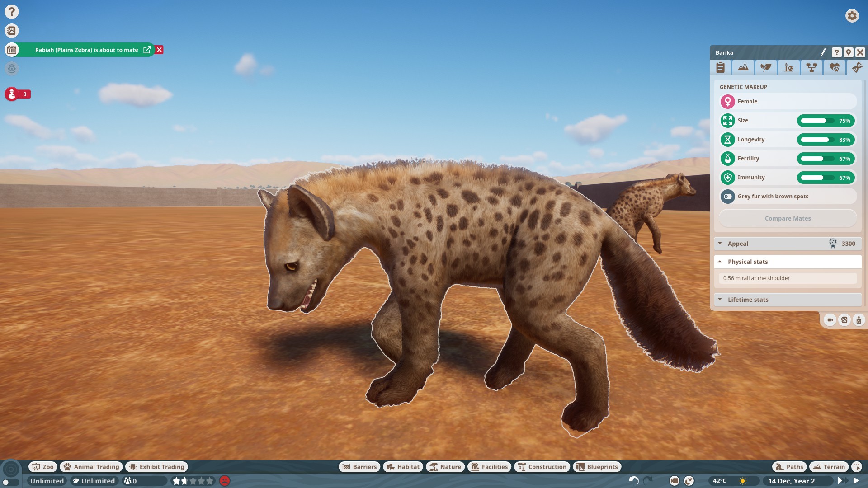Click the Unlimited conservation credits indicator
The height and width of the screenshot is (488, 868).
pyautogui.click(x=94, y=481)
